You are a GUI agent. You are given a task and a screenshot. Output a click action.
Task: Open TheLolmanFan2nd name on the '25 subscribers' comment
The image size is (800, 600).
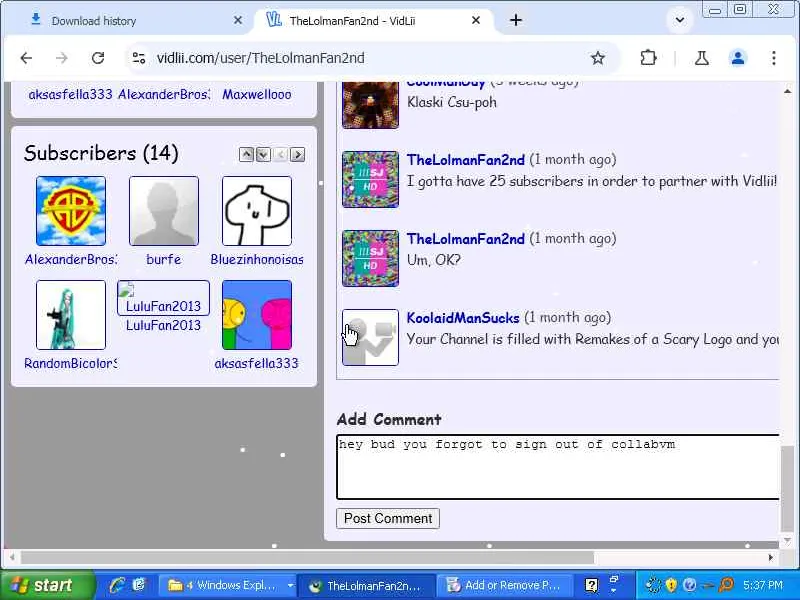(x=465, y=160)
